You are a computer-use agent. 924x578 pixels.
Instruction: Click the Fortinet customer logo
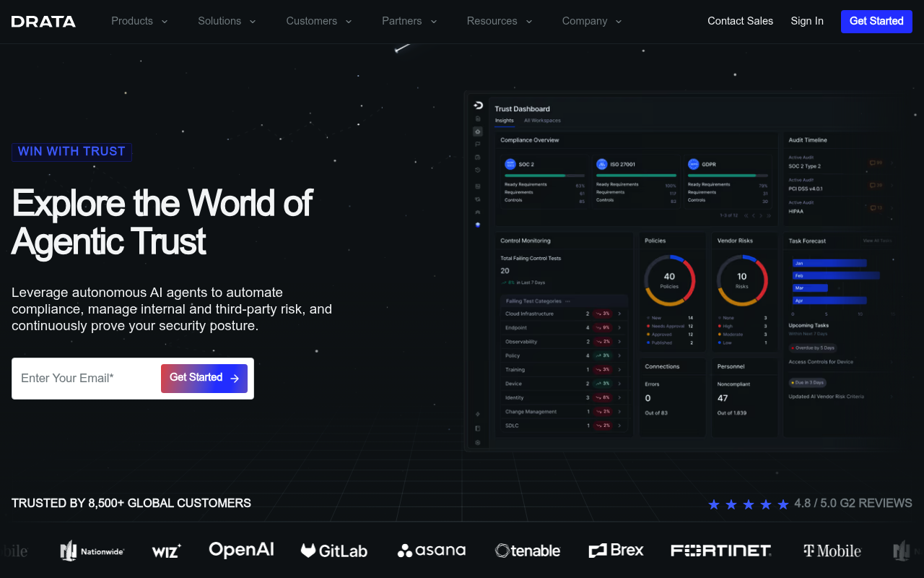coord(721,551)
